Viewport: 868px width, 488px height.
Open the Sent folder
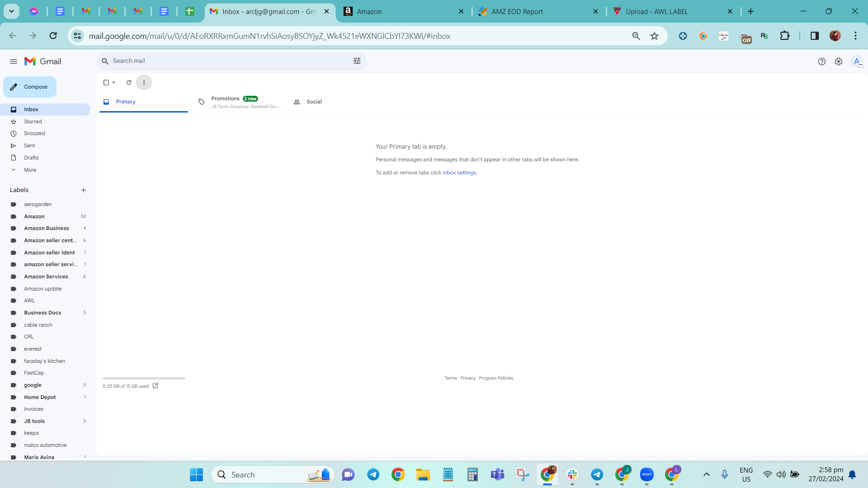45,145
